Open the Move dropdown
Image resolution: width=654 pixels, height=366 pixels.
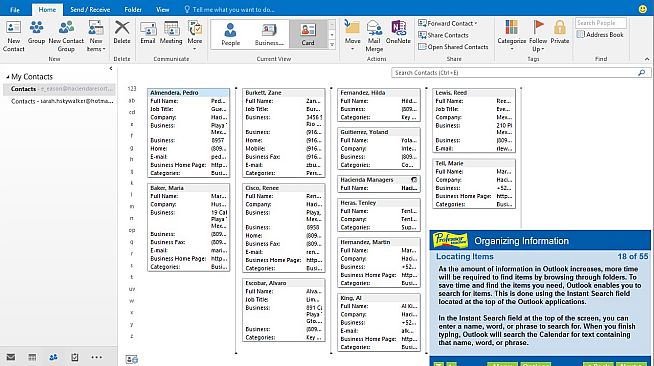pos(352,36)
